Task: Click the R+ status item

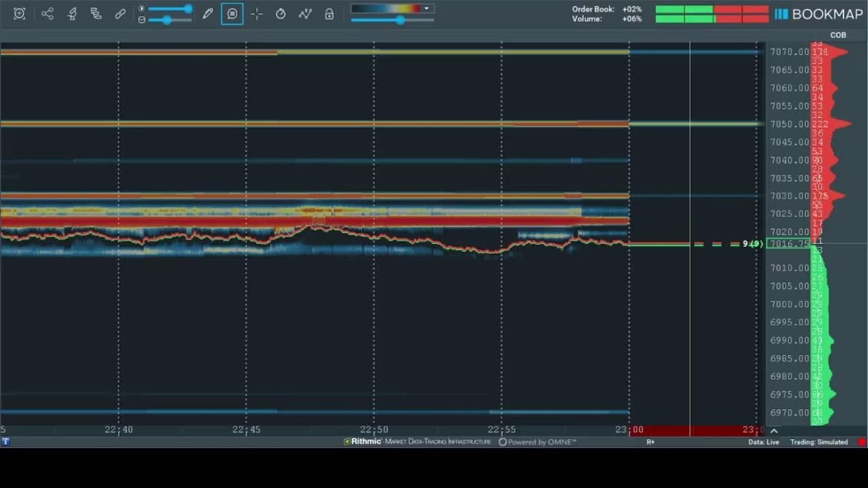Action: tap(651, 441)
